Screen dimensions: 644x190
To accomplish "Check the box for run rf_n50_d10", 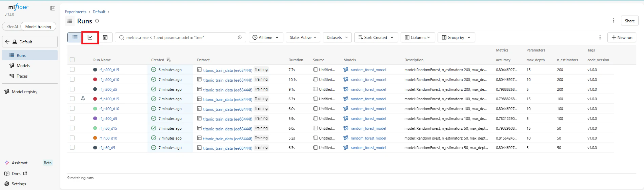I will (x=72, y=138).
